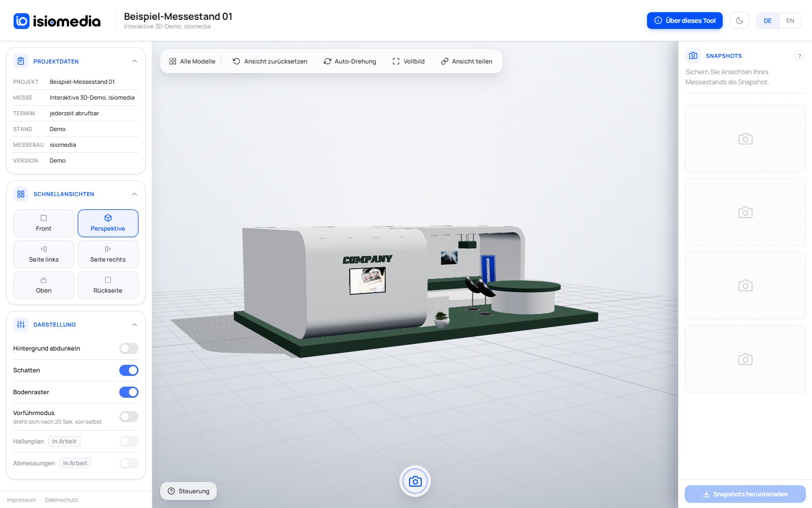
Task: Click Snapshots herunterladen button
Action: point(745,494)
